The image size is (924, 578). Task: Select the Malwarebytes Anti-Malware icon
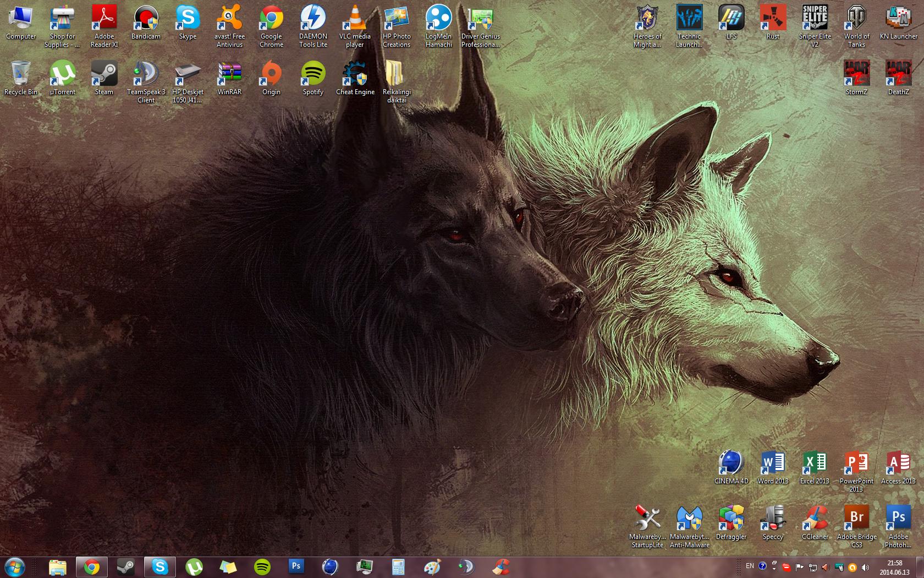coord(690,527)
